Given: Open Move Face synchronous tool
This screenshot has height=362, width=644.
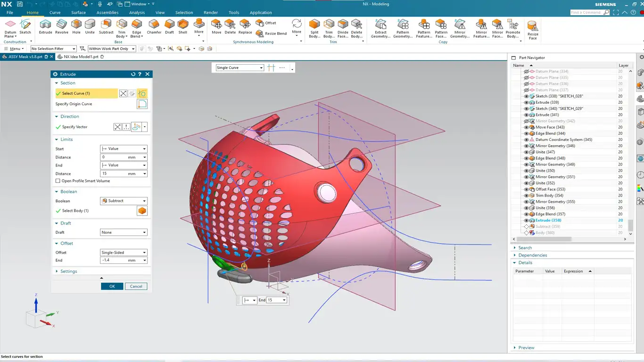Looking at the screenshot, I should tap(216, 26).
